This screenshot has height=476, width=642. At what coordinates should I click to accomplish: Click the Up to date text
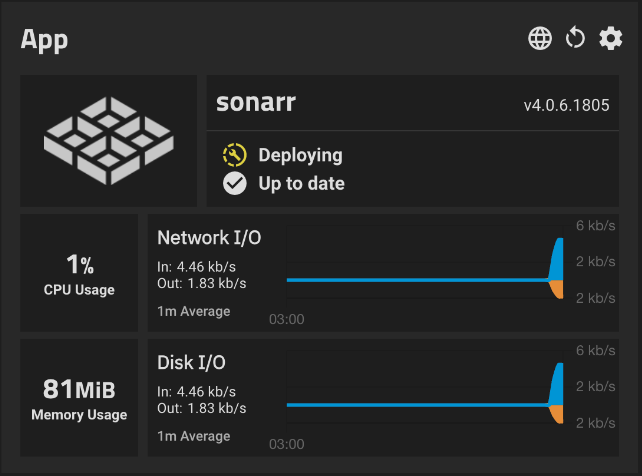pos(301,183)
